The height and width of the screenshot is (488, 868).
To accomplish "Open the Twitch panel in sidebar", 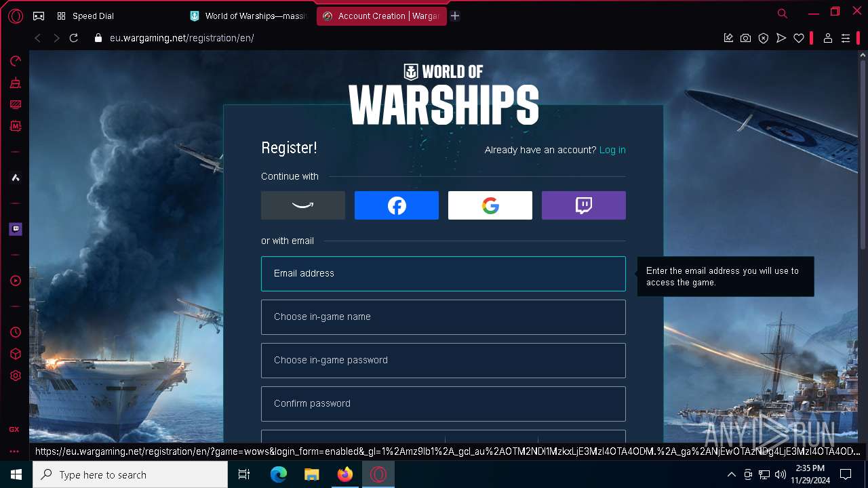I will (15, 229).
